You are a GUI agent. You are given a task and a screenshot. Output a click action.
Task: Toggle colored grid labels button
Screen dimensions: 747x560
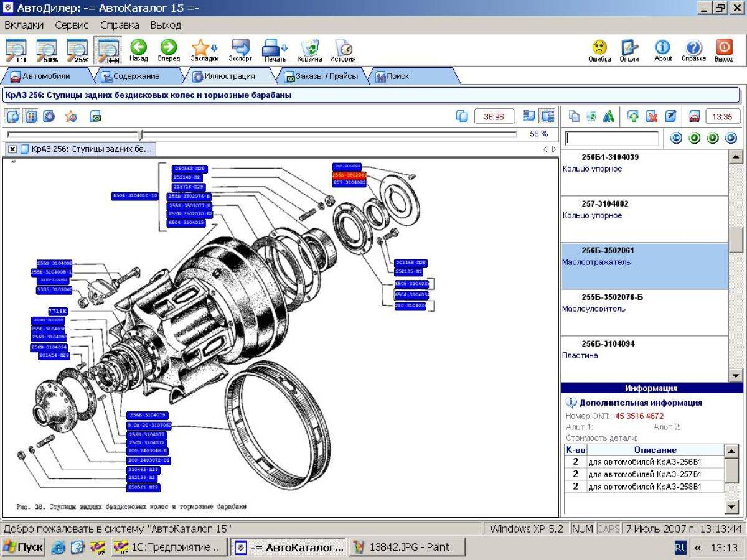[31, 116]
